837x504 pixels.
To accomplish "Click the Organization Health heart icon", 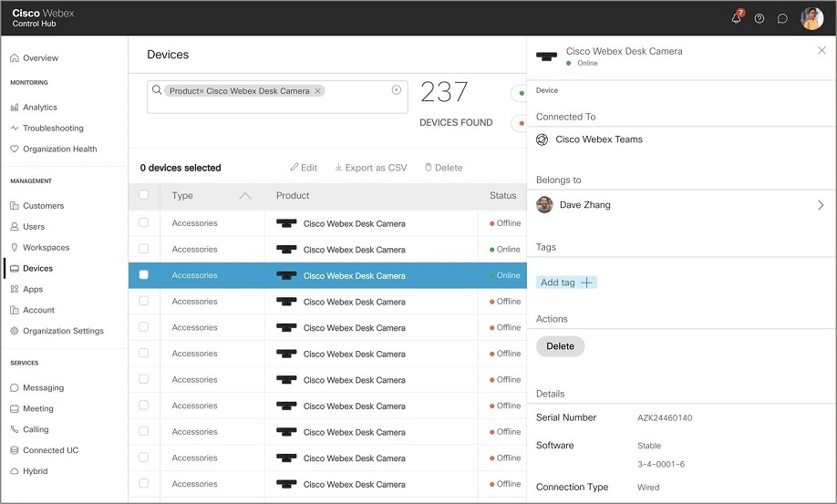I will (x=15, y=149).
